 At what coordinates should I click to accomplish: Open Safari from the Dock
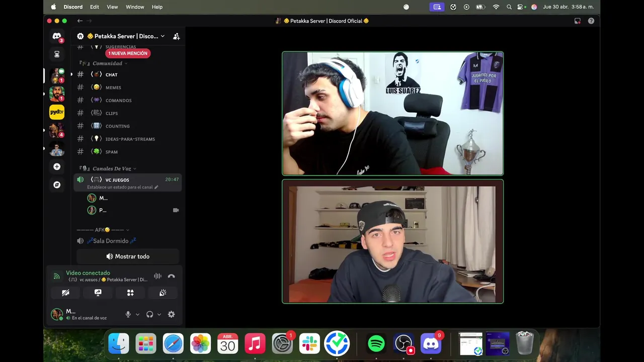click(x=173, y=344)
